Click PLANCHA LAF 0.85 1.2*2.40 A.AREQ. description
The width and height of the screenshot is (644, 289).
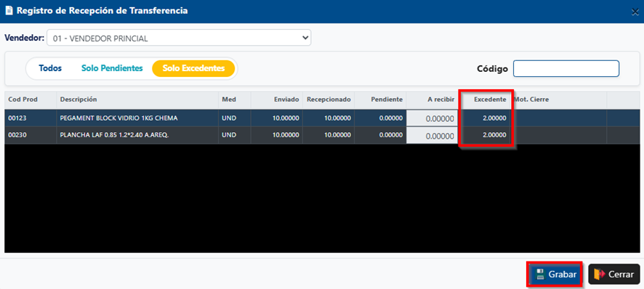click(114, 136)
